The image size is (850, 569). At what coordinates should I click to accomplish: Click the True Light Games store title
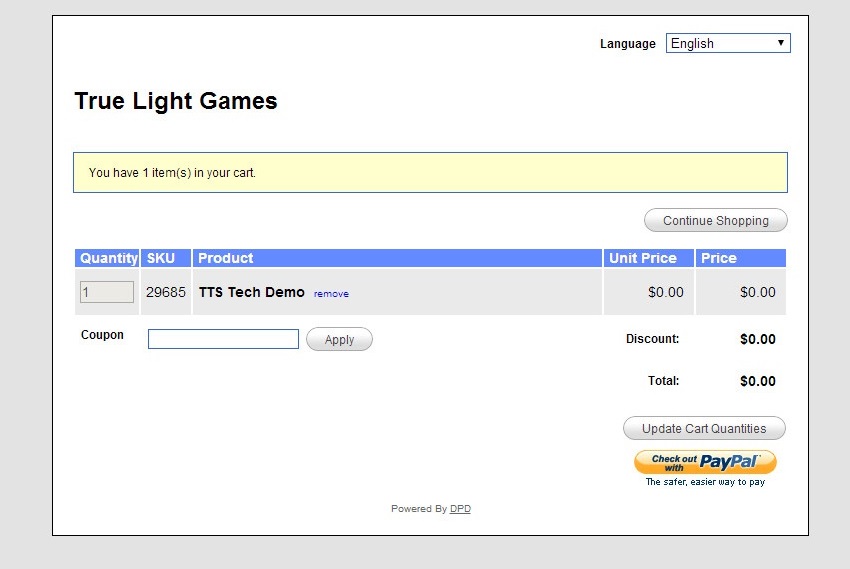pyautogui.click(x=176, y=101)
